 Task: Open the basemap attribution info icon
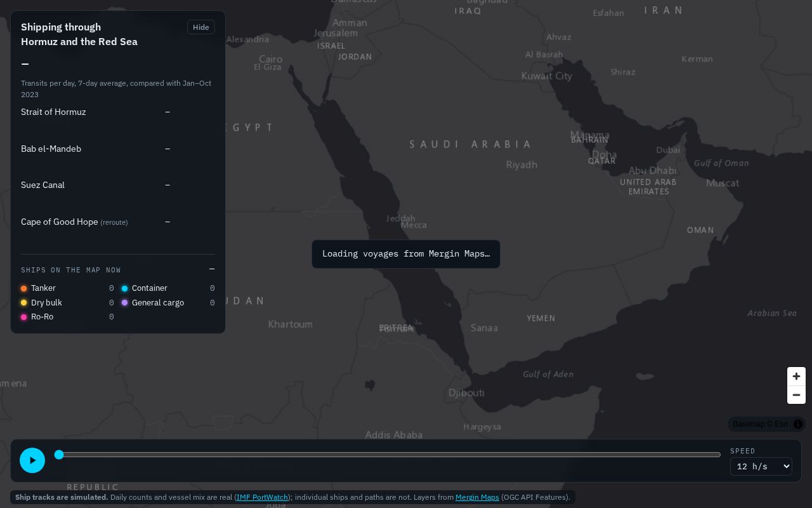(798, 424)
